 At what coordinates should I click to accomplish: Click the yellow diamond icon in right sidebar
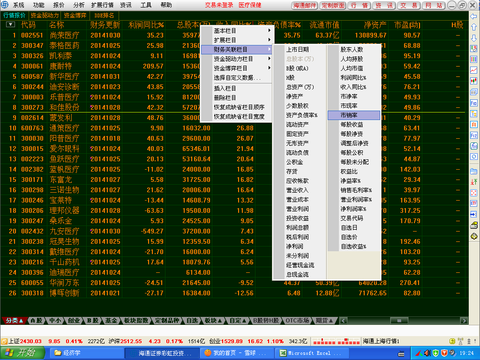tap(474, 236)
